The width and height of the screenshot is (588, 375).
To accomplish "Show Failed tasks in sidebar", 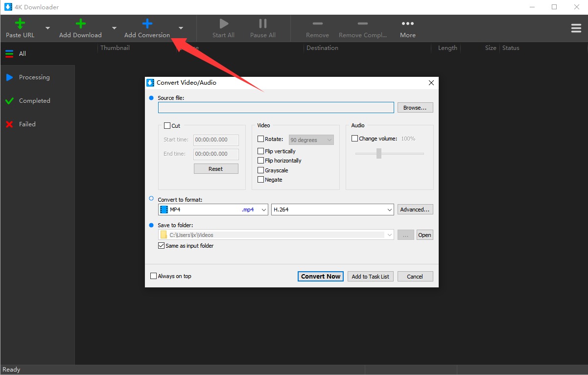I will [38, 124].
